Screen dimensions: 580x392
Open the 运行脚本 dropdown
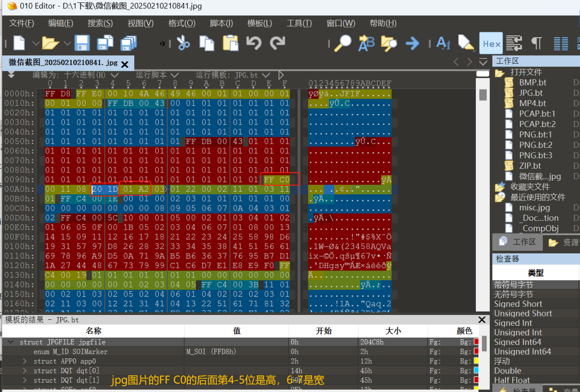(x=175, y=75)
